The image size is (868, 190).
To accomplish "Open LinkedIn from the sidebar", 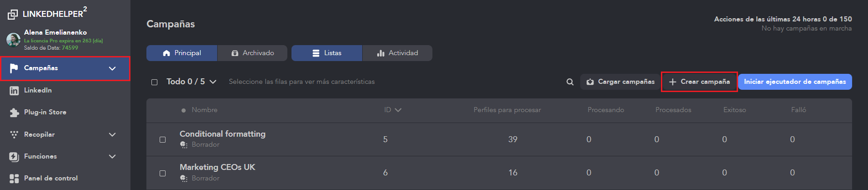I will [38, 90].
